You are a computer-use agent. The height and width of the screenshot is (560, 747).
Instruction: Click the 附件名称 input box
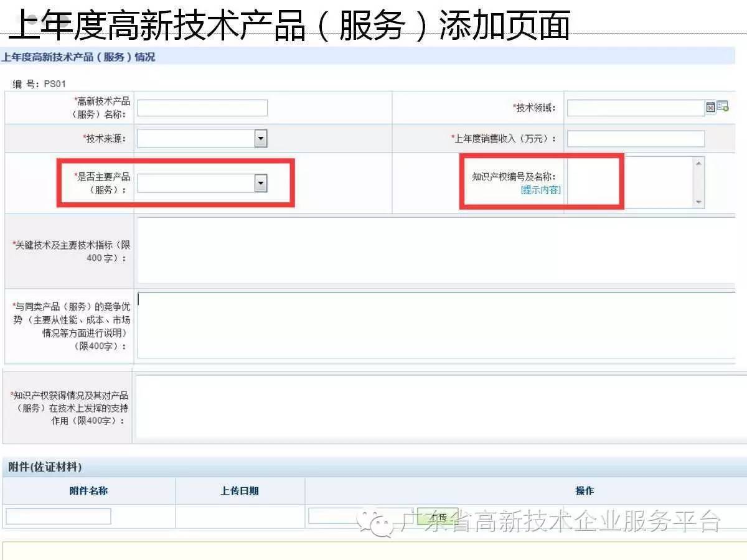pos(59,516)
